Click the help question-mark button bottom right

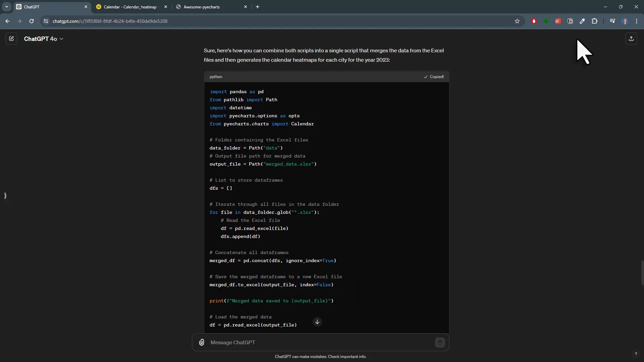click(x=636, y=354)
